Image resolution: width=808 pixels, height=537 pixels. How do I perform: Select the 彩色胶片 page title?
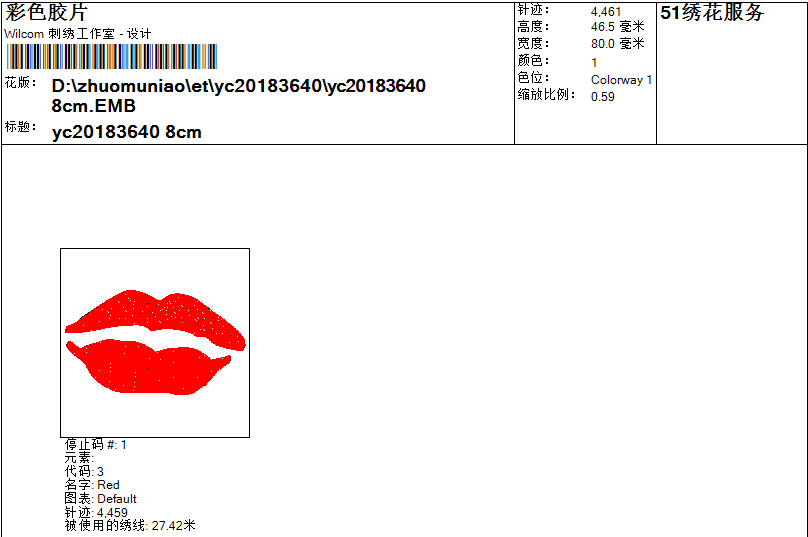[x=47, y=12]
